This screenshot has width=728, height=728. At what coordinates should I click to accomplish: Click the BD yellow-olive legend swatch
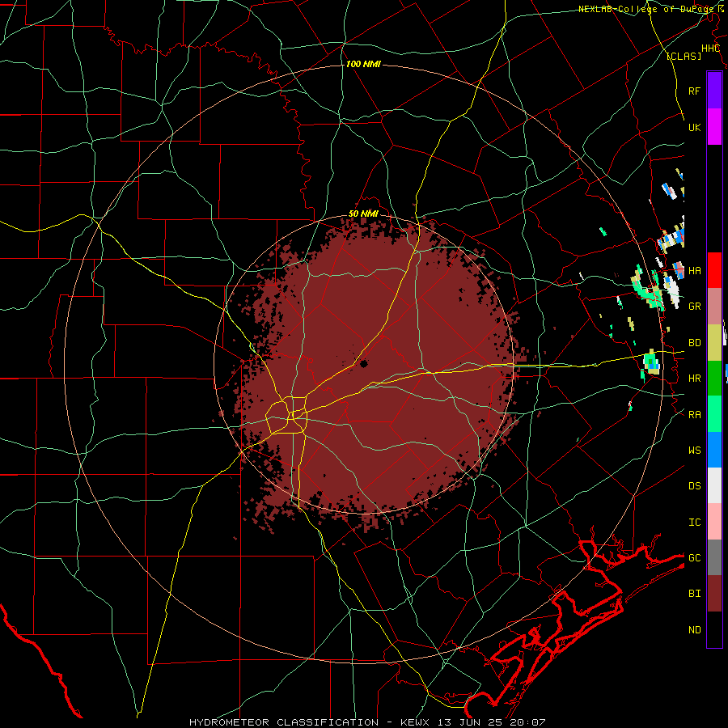tap(714, 343)
